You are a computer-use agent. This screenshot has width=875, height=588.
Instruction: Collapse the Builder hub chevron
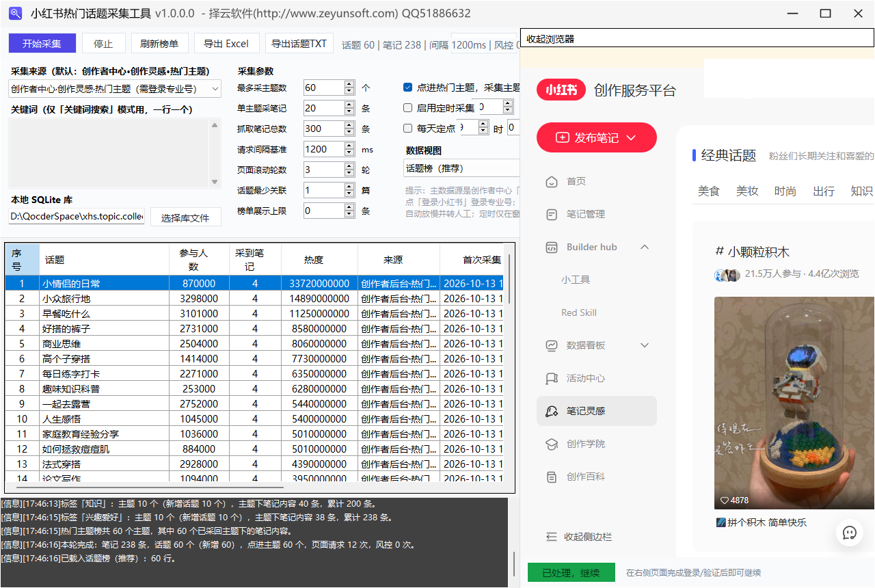point(645,247)
